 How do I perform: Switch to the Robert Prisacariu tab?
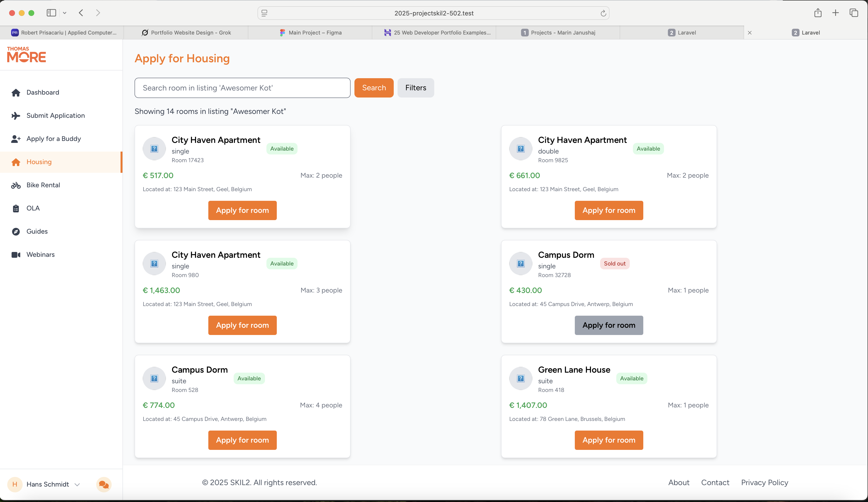[62, 32]
